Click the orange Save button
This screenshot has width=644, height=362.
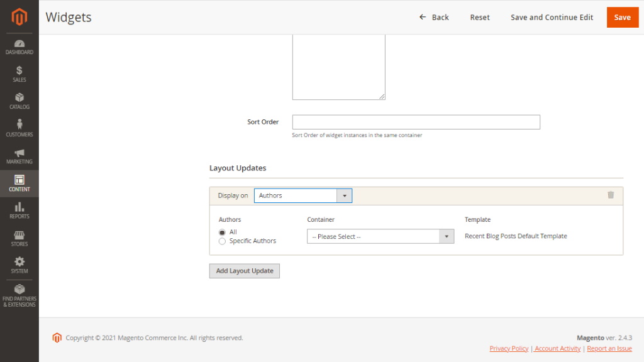622,17
